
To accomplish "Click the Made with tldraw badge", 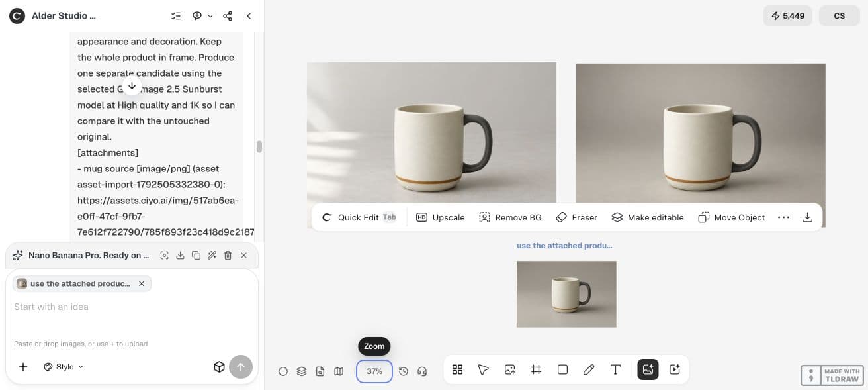I will [832, 375].
